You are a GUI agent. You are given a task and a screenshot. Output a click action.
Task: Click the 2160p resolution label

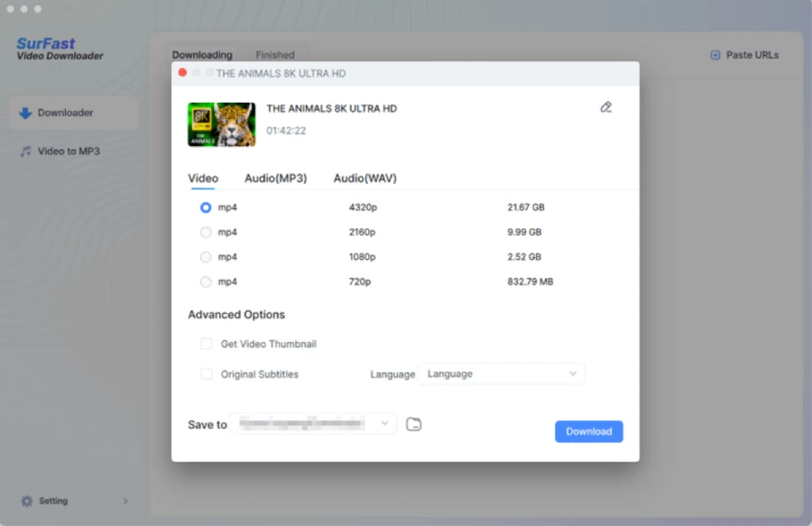(x=362, y=232)
